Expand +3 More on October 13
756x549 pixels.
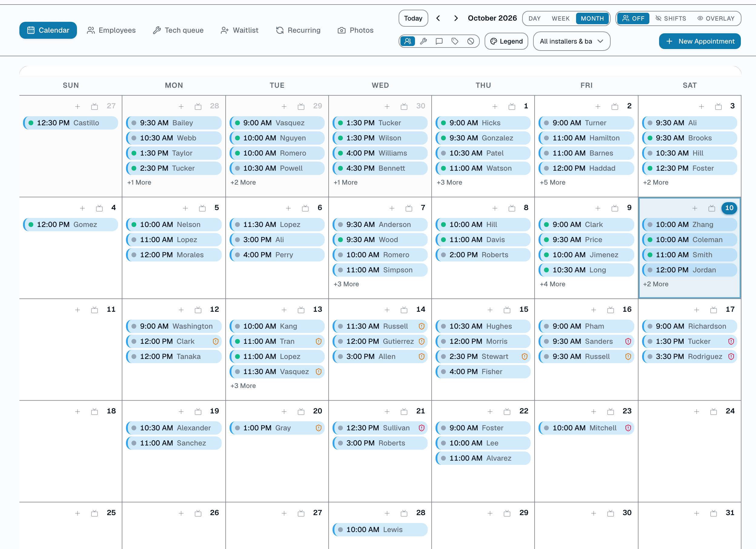click(243, 386)
